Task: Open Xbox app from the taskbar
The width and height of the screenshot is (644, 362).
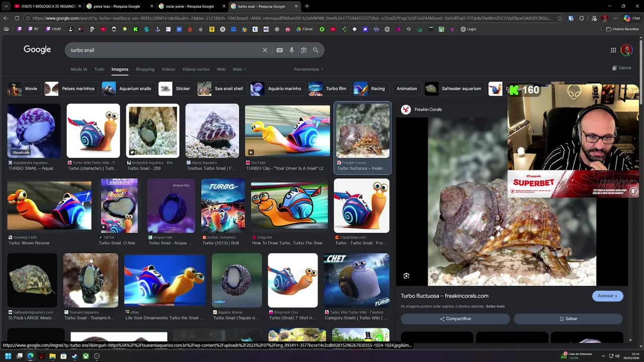Action: tap(86, 356)
